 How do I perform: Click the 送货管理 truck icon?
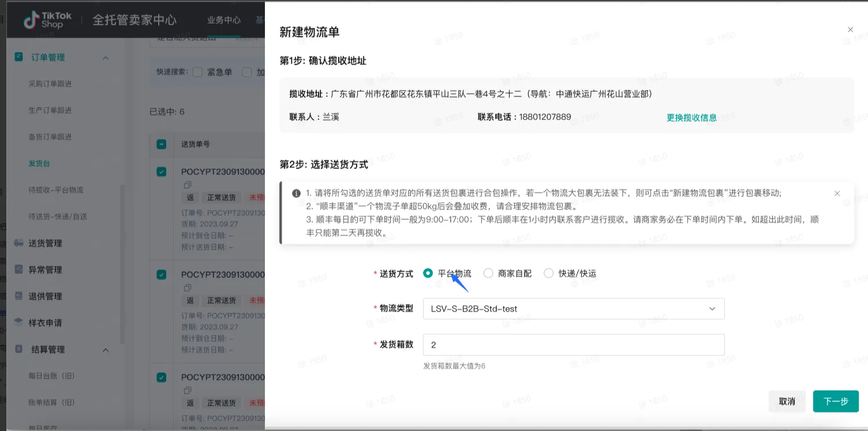coord(19,243)
